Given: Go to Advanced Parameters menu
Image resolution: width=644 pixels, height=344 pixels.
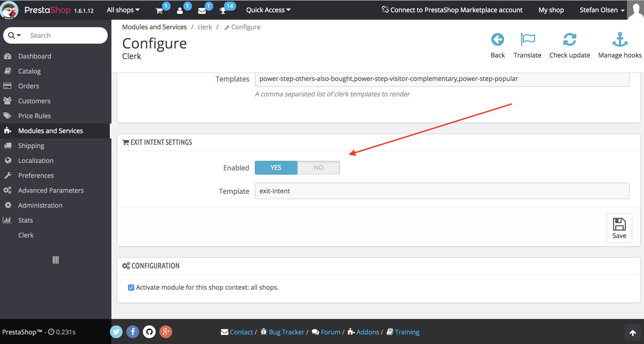Looking at the screenshot, I should coord(51,190).
